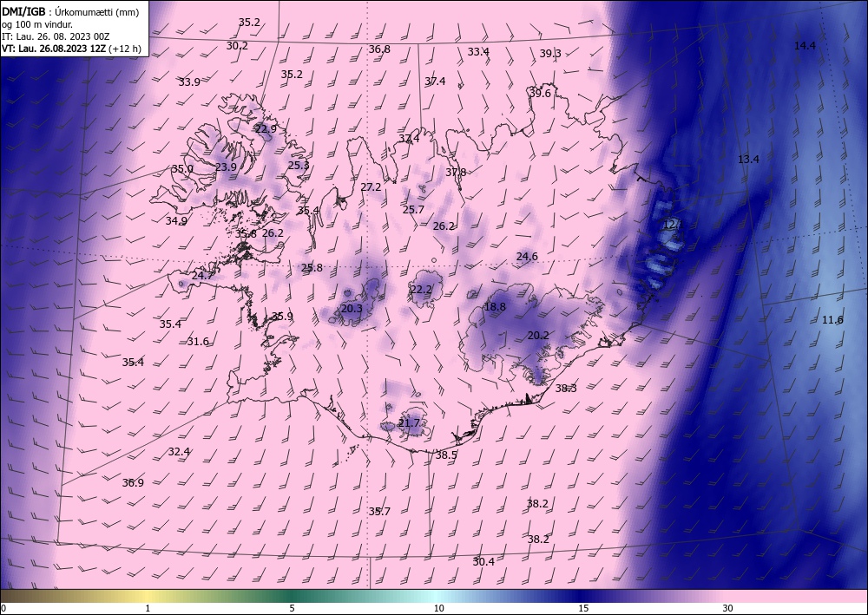Select the 20.2 value label
Screen dimensions: 868x615
coord(538,335)
